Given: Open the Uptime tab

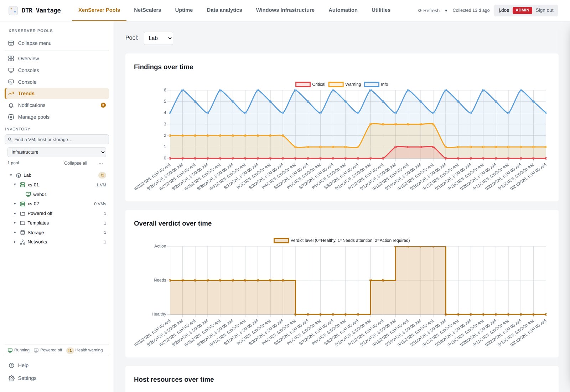Looking at the screenshot, I should pyautogui.click(x=184, y=10).
